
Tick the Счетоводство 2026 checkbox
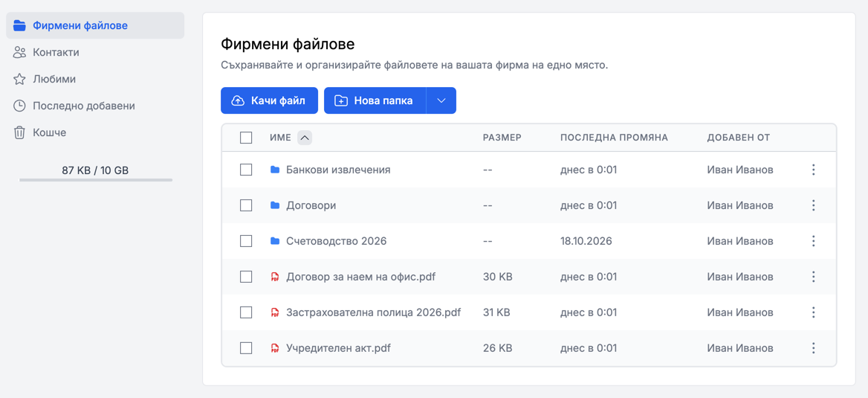coord(246,241)
